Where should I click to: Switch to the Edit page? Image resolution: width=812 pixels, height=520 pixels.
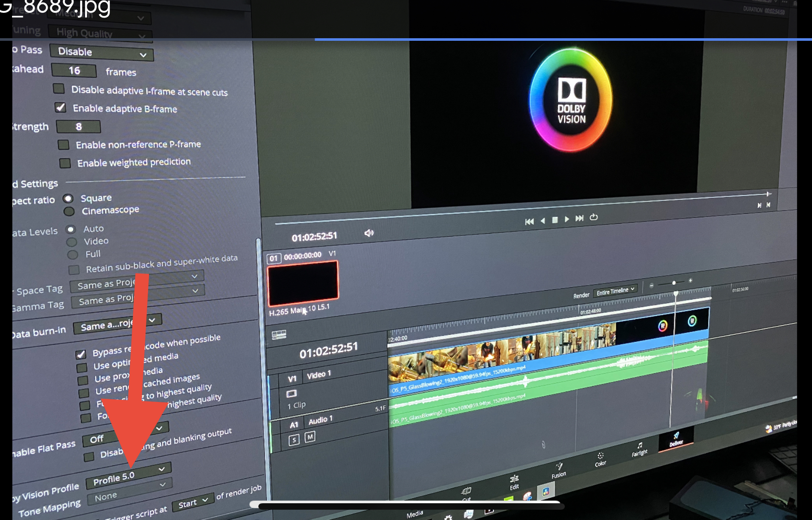514,482
